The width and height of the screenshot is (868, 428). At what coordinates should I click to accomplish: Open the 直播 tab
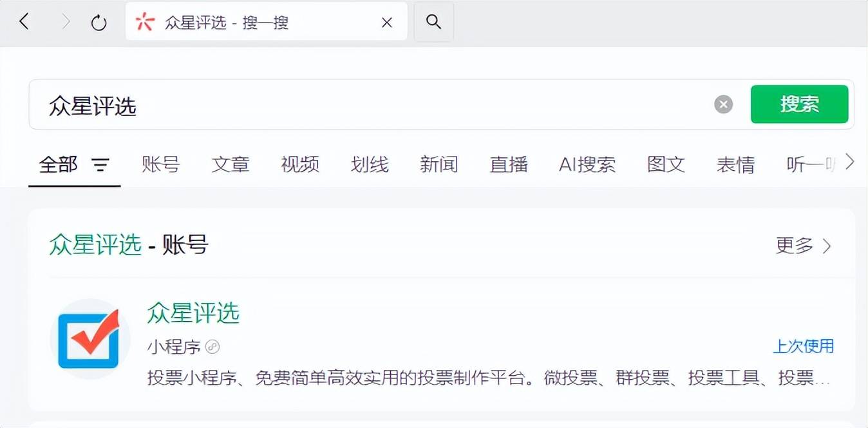[x=509, y=165]
